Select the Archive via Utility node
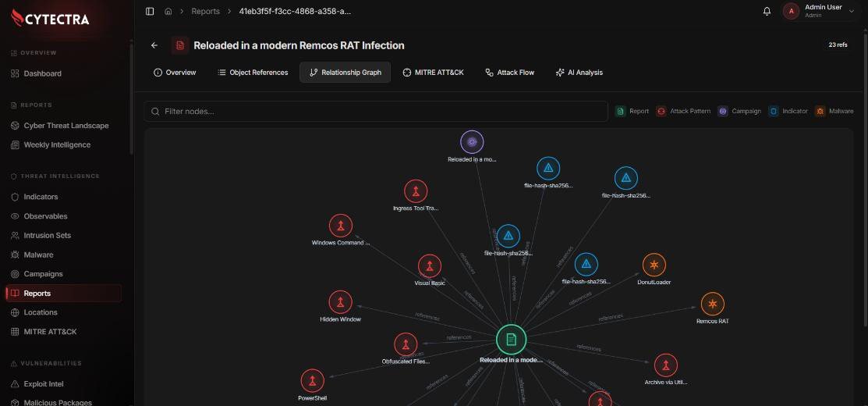Viewport: 868px width, 406px height. tap(666, 365)
